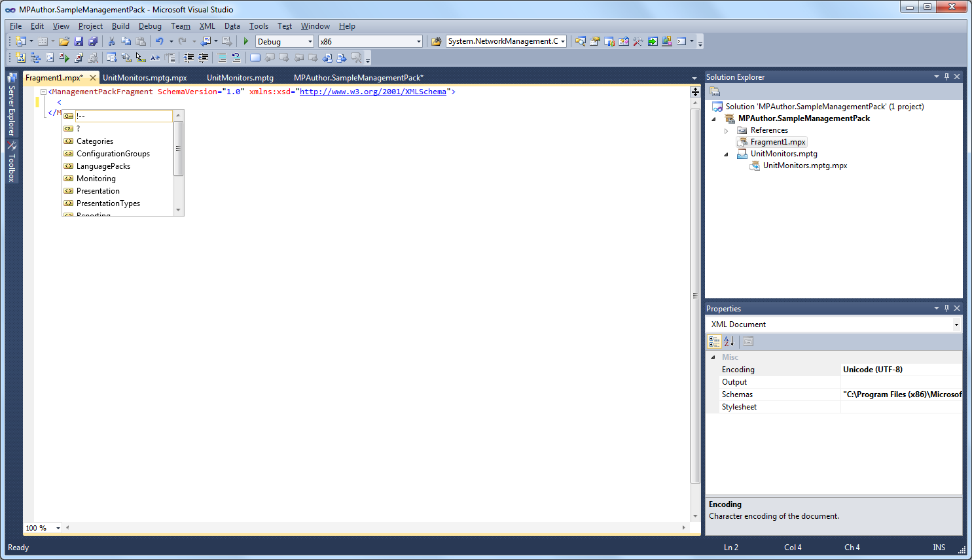972x560 pixels.
Task: Click the Save All icon
Action: 93,41
